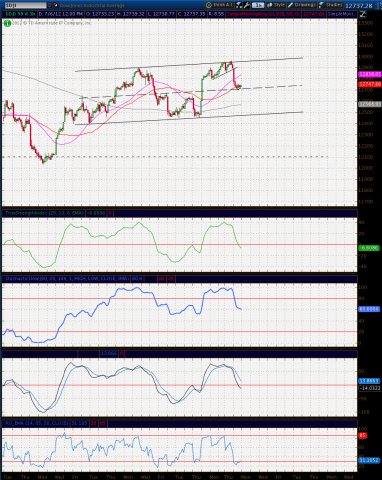The image size is (382, 480).
Task: Click the gray 12558.93 price bubble
Action: [369, 104]
